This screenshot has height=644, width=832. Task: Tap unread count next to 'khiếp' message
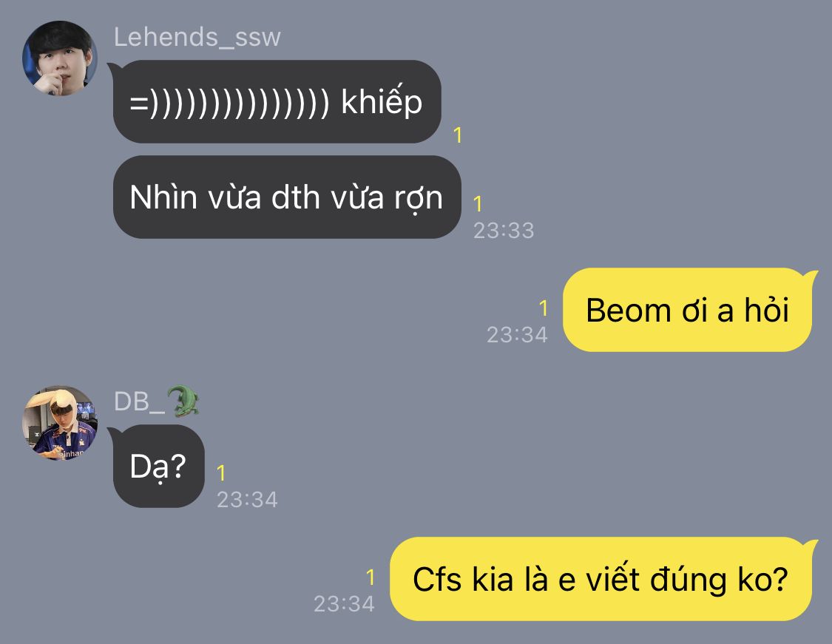tap(458, 135)
